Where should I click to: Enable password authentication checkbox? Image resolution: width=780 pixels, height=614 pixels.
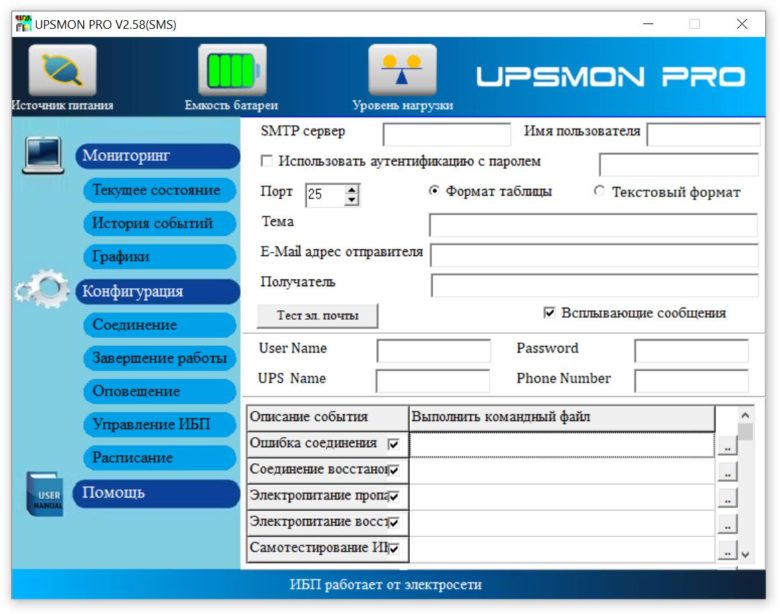click(x=267, y=161)
